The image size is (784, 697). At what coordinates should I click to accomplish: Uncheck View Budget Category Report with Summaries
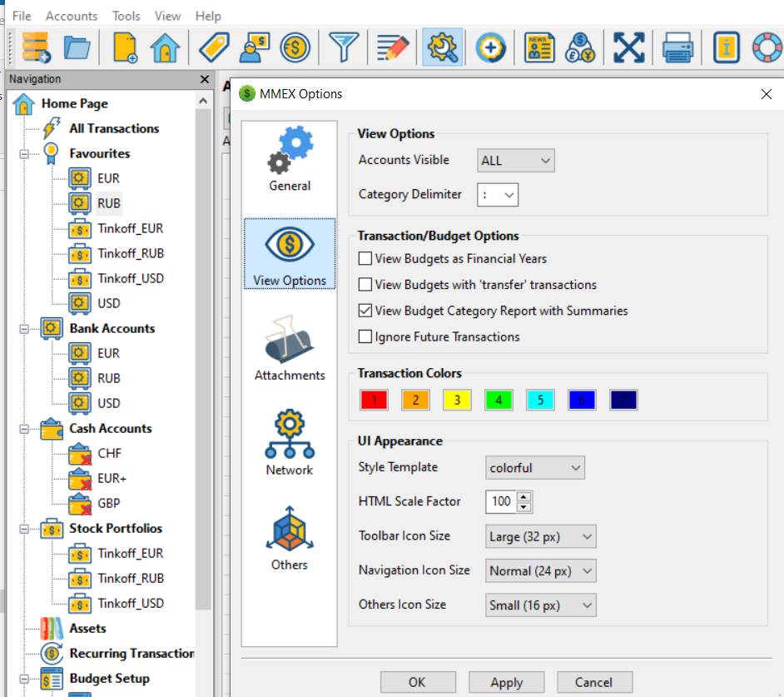tap(365, 311)
